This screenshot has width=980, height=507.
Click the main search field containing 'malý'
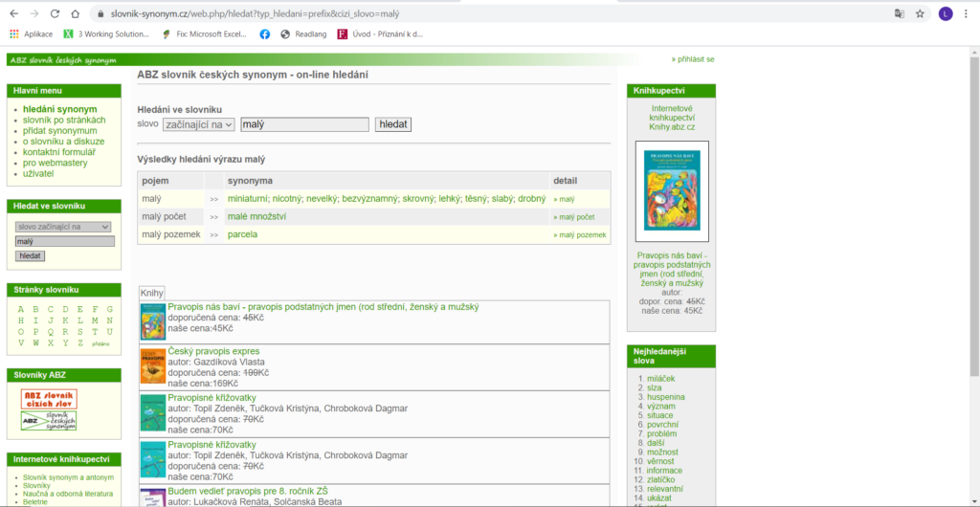tap(303, 124)
